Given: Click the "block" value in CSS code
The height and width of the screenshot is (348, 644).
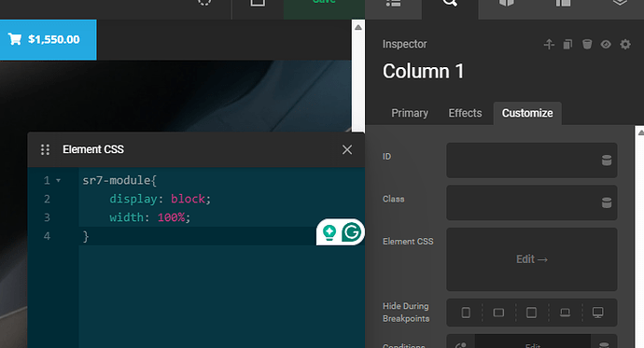Looking at the screenshot, I should click(188, 199).
